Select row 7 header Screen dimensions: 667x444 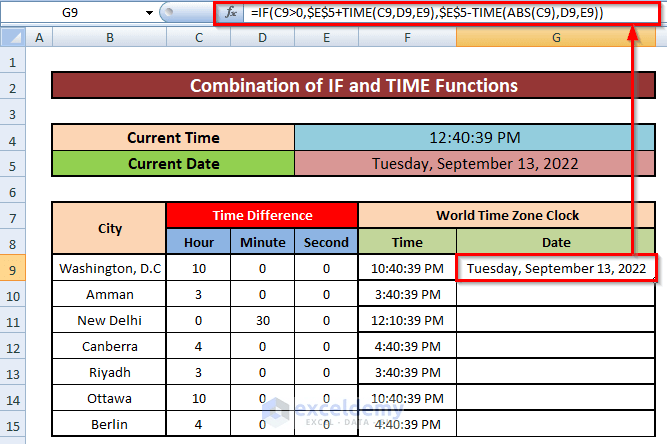coord(13,218)
